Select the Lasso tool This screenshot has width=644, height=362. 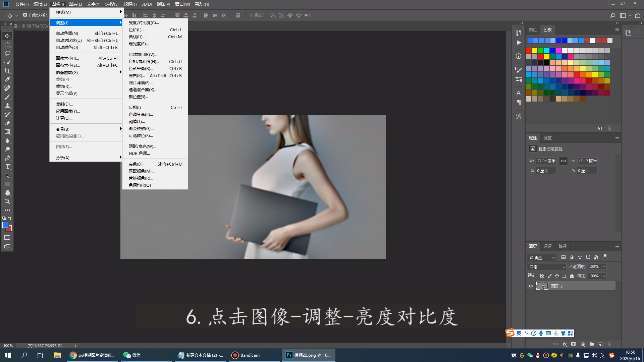(7, 53)
